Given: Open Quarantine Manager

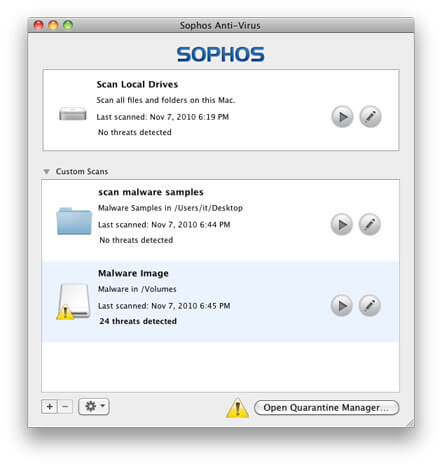Looking at the screenshot, I should click(326, 408).
